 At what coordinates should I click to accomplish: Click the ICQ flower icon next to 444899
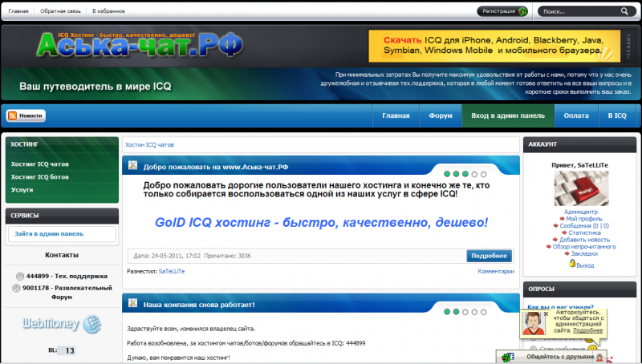tap(19, 276)
